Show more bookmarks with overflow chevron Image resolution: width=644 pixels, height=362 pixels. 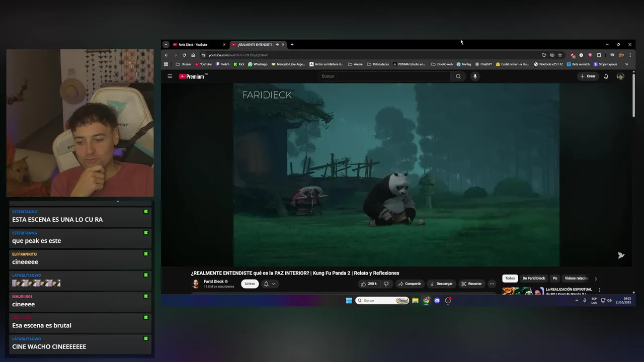point(626,64)
